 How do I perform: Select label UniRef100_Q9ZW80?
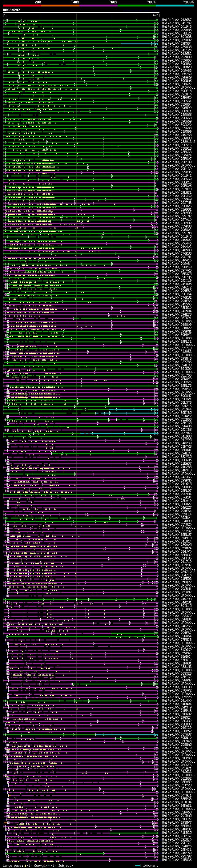click(x=177, y=57)
